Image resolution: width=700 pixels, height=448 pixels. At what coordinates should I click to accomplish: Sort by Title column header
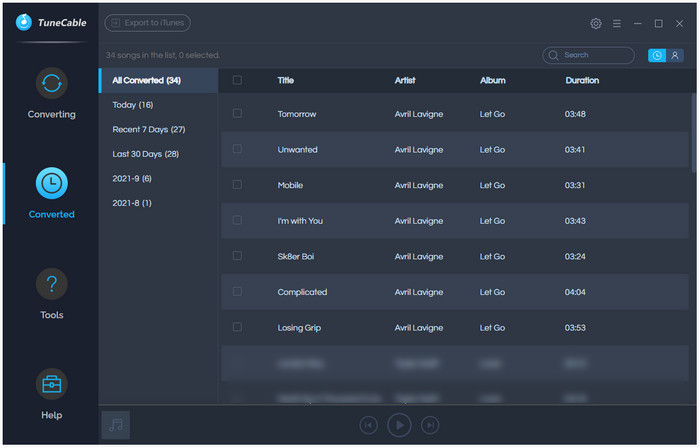click(285, 80)
